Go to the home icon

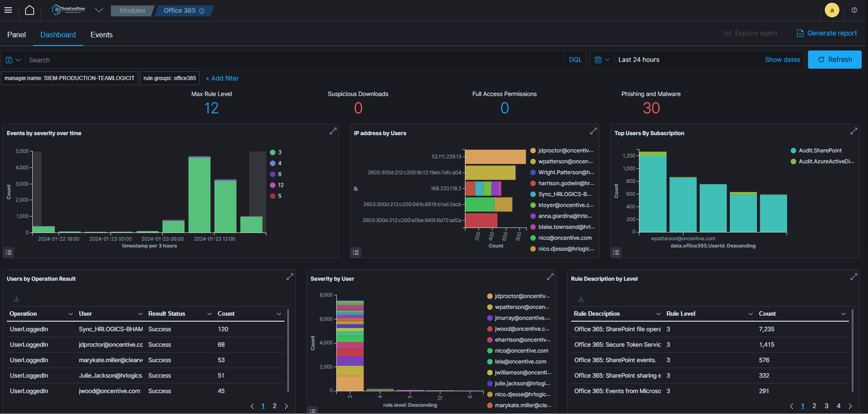(x=30, y=10)
